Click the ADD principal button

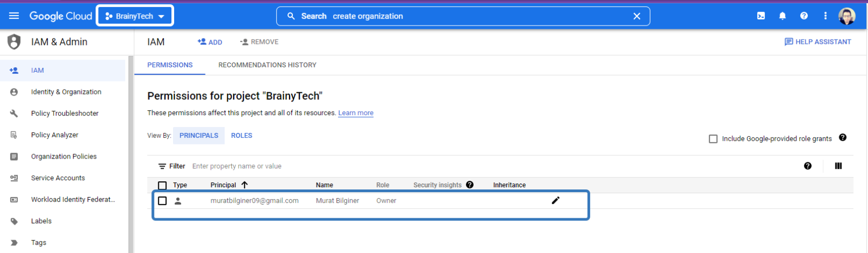tap(210, 42)
